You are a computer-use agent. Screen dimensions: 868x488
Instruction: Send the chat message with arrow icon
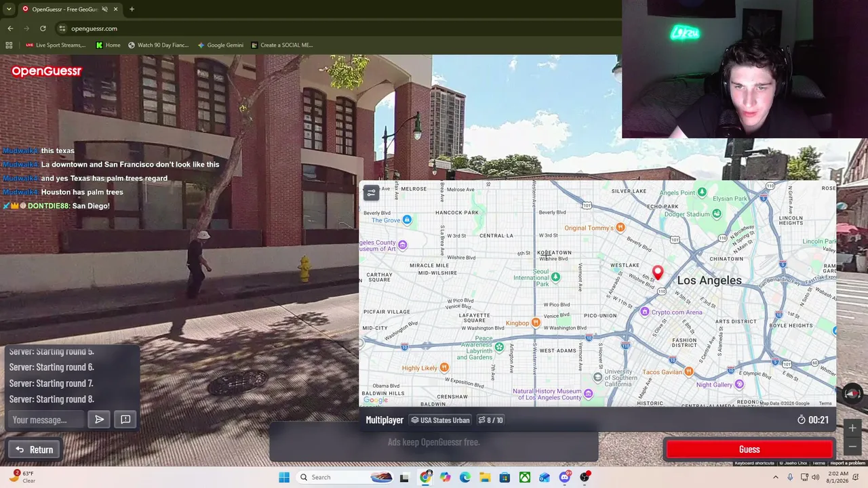tap(100, 420)
